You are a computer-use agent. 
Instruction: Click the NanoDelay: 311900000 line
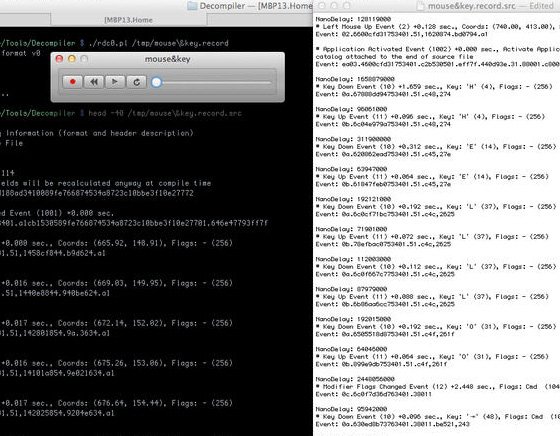[353, 139]
